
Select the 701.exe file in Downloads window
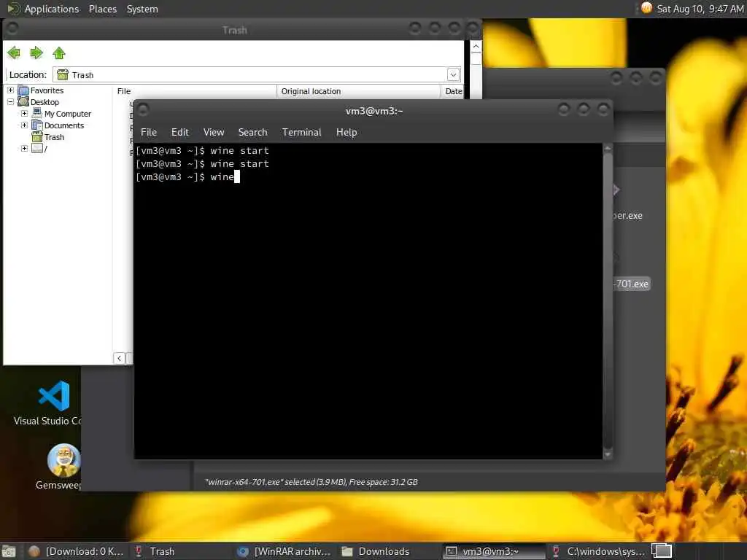click(x=632, y=284)
